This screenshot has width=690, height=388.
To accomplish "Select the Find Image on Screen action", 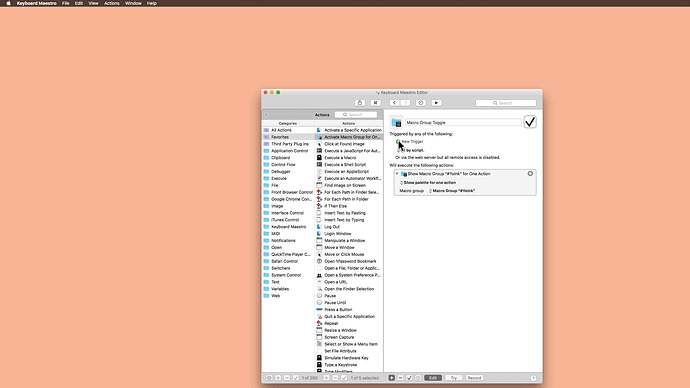I will click(349, 185).
